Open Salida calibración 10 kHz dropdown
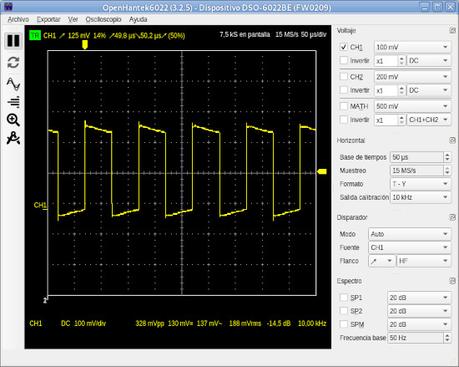The width and height of the screenshot is (459, 367). tap(420, 197)
